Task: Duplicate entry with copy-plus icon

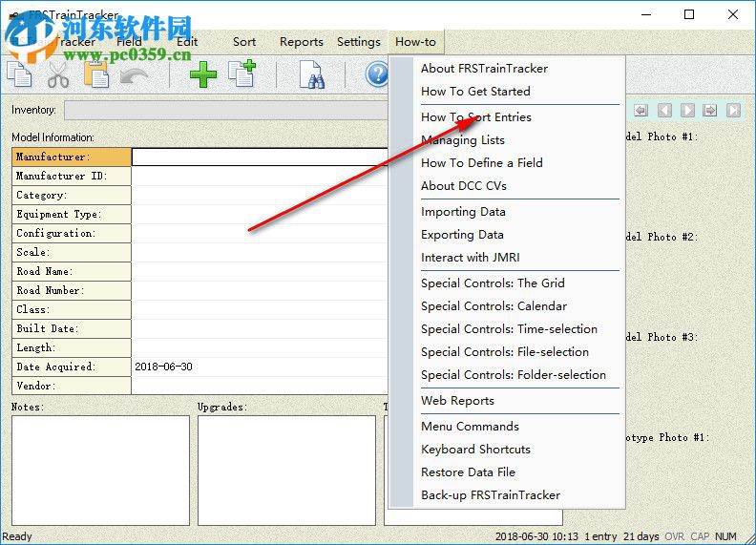Action: [x=241, y=73]
